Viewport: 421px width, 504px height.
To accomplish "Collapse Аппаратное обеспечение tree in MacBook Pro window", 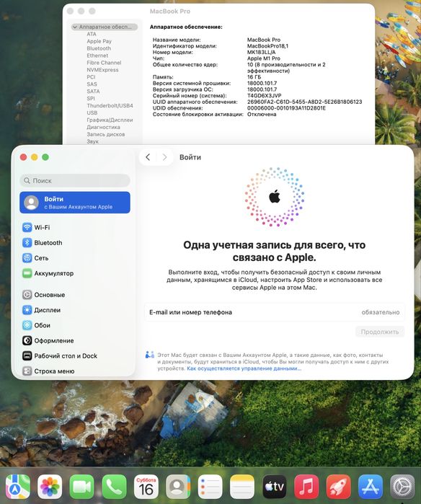I will (75, 27).
